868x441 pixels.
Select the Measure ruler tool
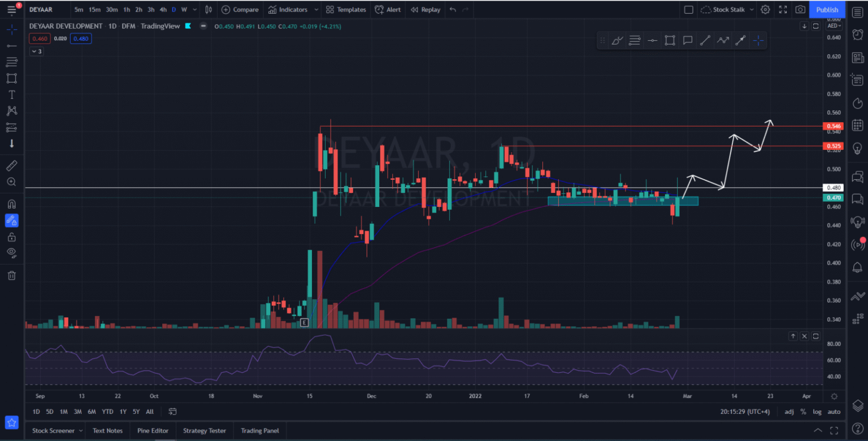pos(11,165)
